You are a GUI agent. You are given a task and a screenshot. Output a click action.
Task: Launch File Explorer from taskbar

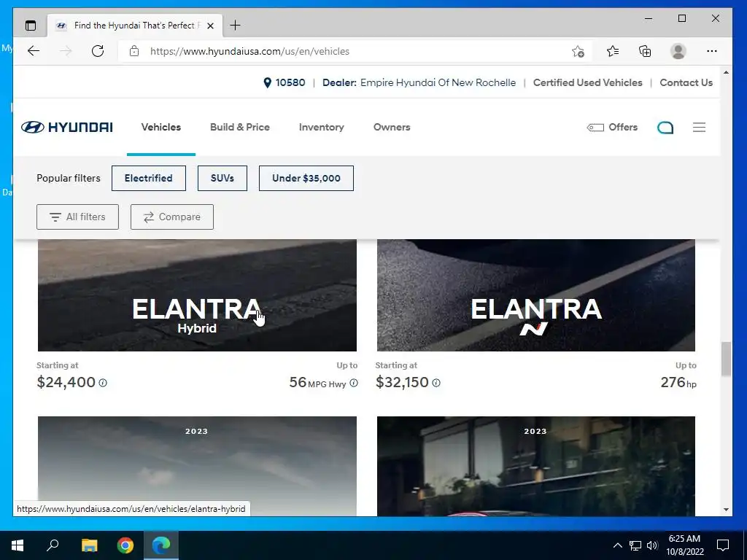[x=89, y=545]
